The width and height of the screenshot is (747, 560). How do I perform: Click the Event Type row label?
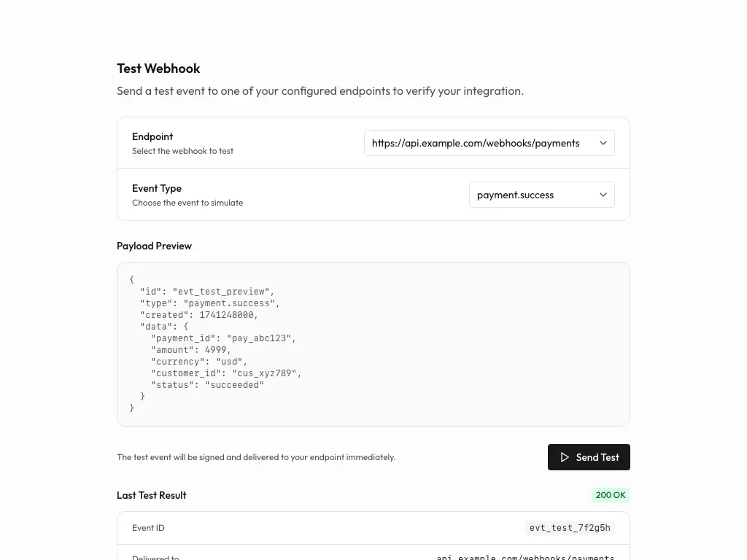click(x=156, y=188)
